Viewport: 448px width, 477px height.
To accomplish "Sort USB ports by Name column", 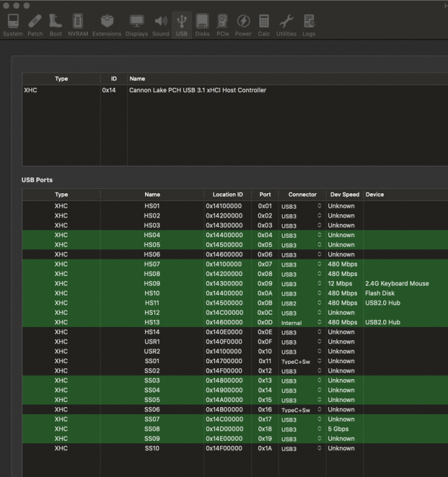I will point(152,195).
